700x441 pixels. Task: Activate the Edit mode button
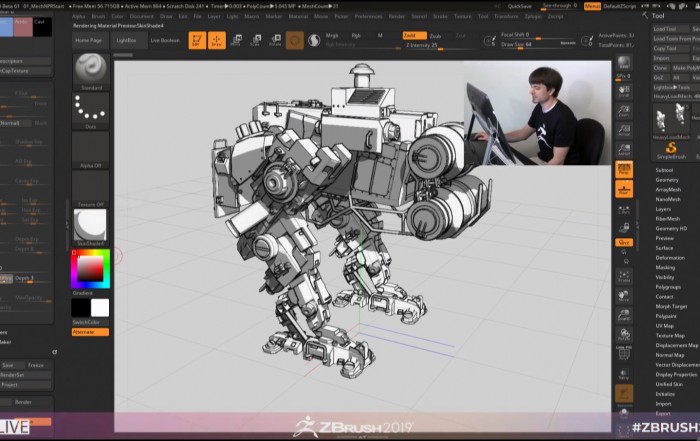pyautogui.click(x=196, y=40)
